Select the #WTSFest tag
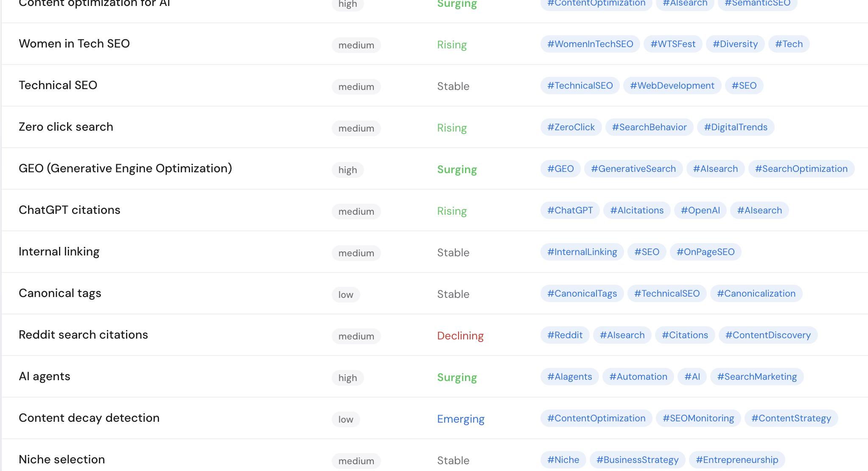Viewport: 868px width, 471px height. point(672,44)
